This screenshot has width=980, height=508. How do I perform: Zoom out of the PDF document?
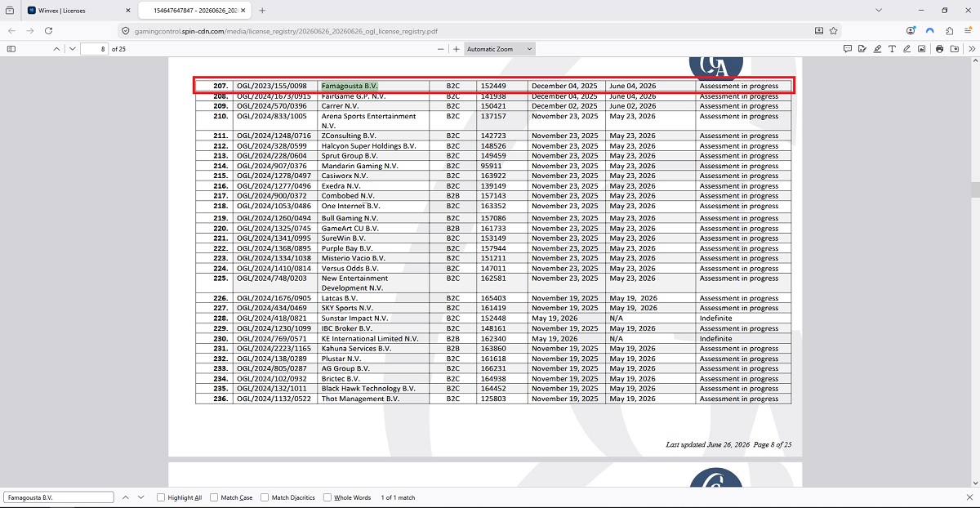coord(441,49)
